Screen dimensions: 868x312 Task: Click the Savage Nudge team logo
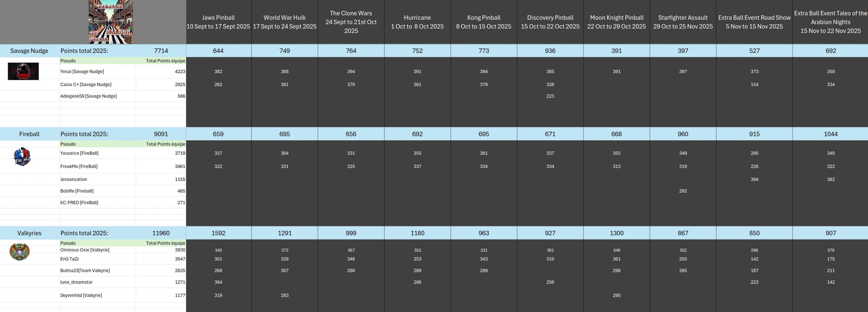(23, 71)
